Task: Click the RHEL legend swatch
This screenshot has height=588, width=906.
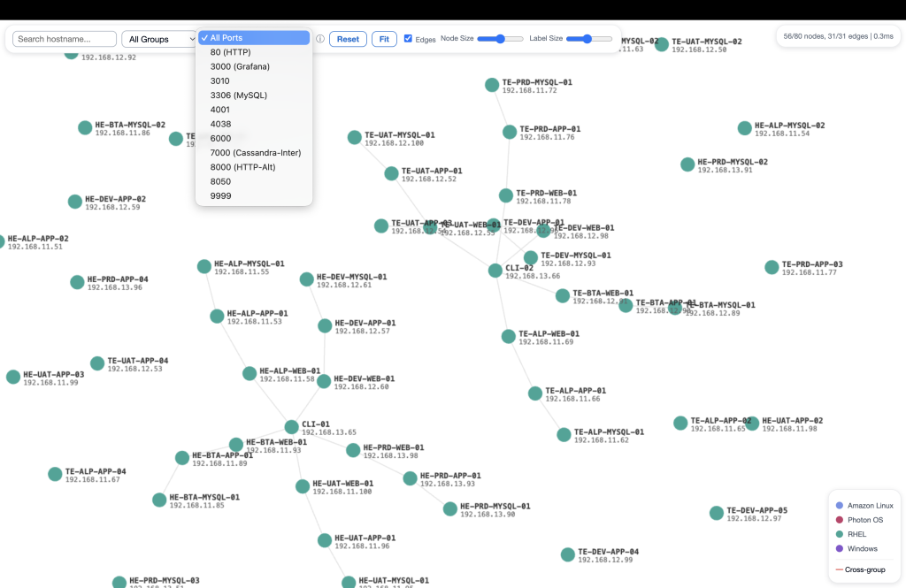Action: [x=840, y=534]
